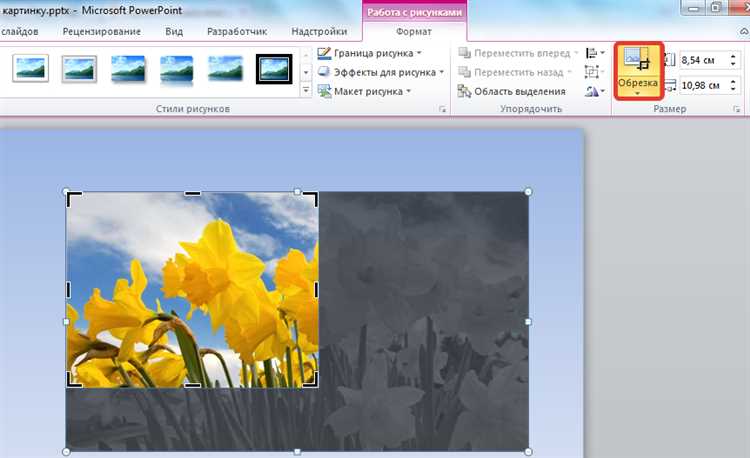Click the group objects icon

[x=592, y=72]
